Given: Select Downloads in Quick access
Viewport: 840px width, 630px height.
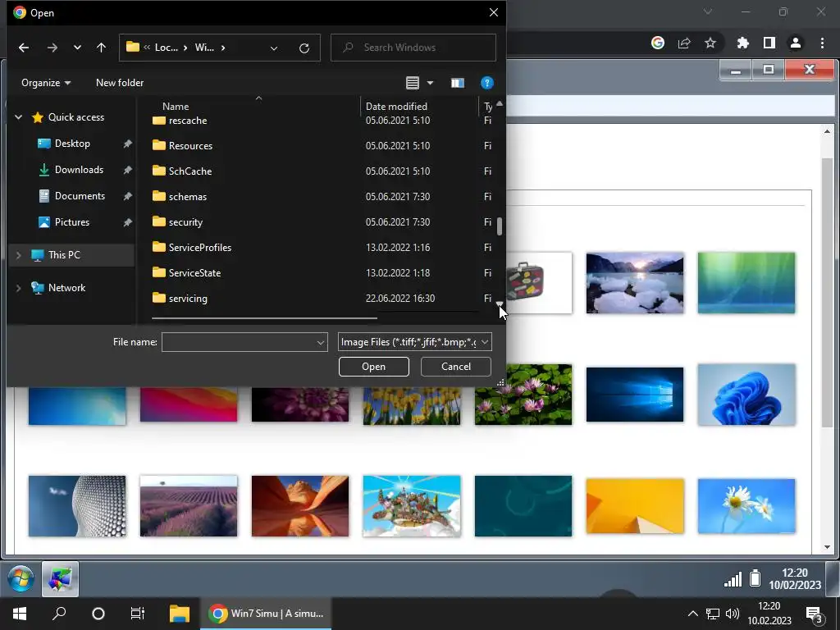Looking at the screenshot, I should (x=79, y=170).
